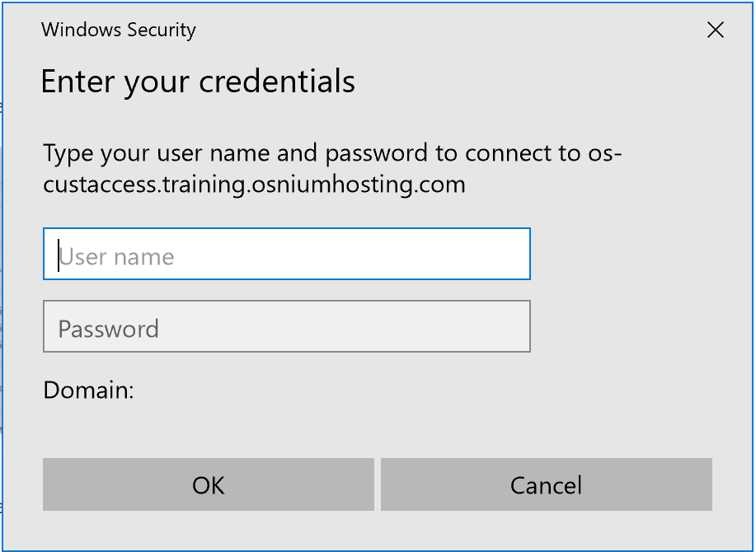Select the Password placeholder text
Image resolution: width=756 pixels, height=552 pixels.
pos(107,327)
